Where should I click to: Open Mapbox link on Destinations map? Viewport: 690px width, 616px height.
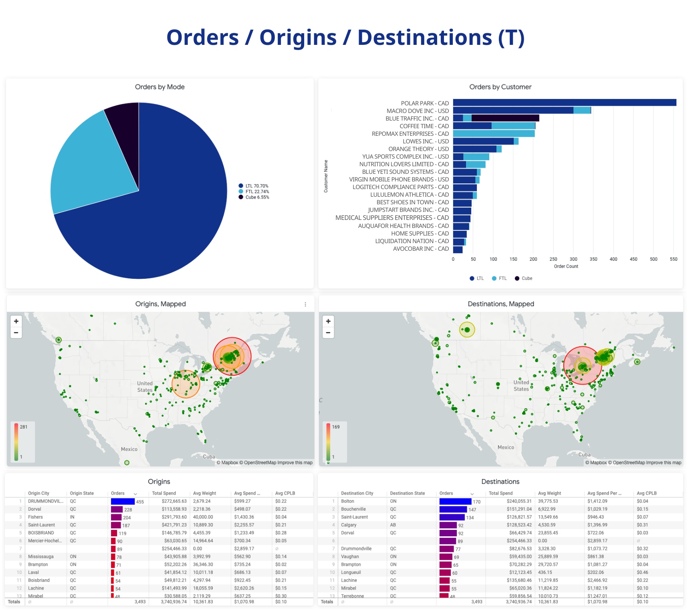point(596,463)
